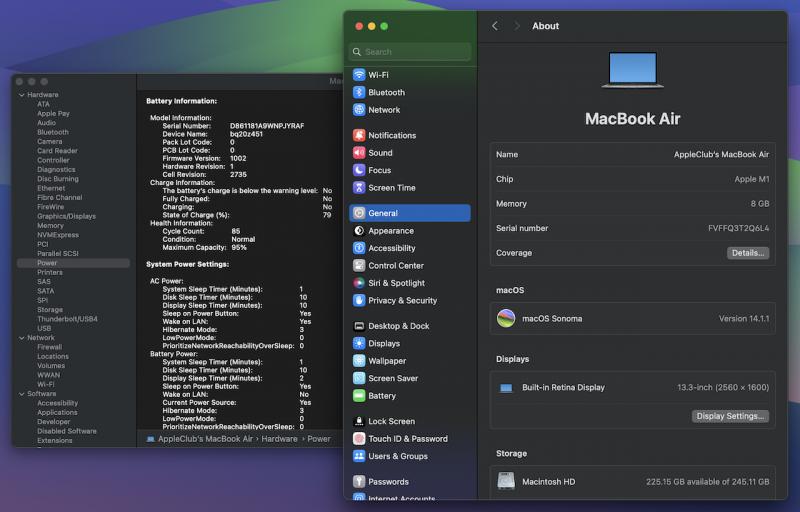Open the Passwords key icon
This screenshot has height=512, width=800.
click(359, 481)
